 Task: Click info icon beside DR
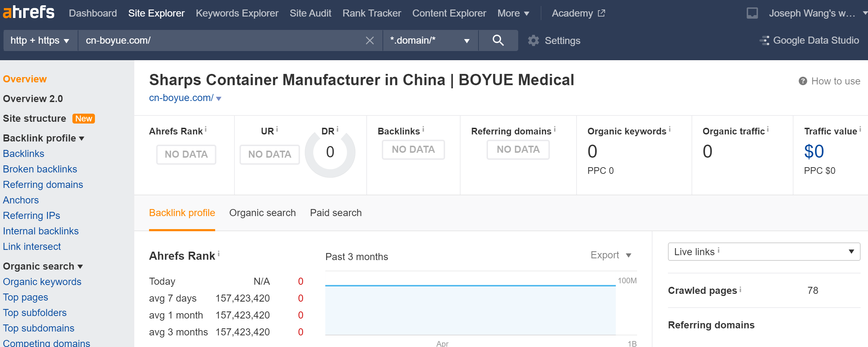(337, 129)
